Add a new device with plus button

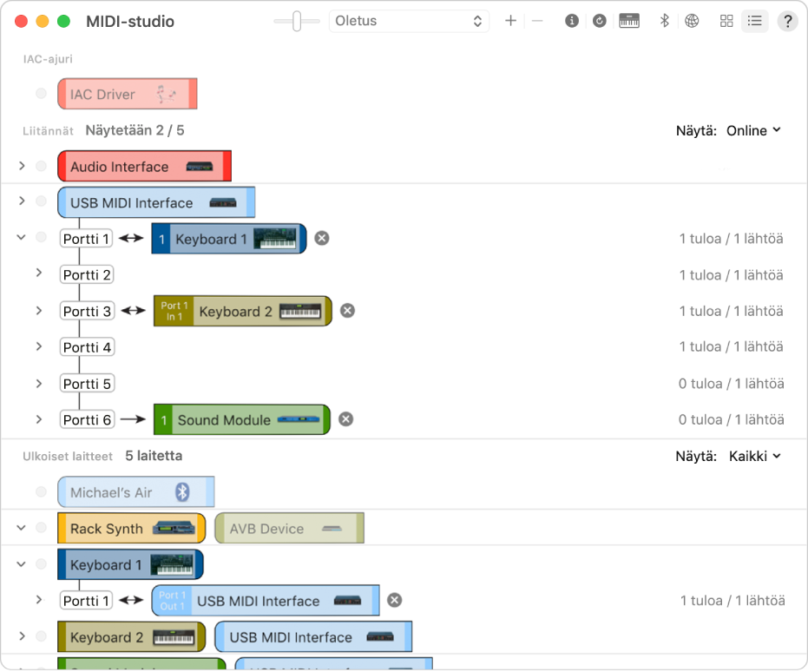[x=510, y=21]
